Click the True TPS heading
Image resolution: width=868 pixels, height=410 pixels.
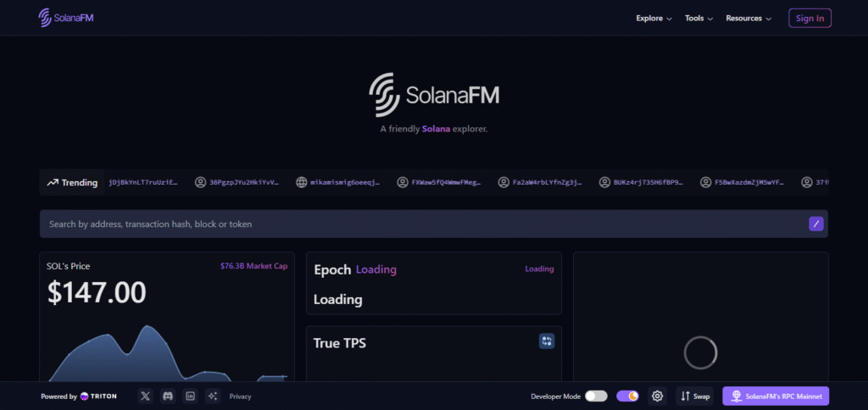point(339,343)
